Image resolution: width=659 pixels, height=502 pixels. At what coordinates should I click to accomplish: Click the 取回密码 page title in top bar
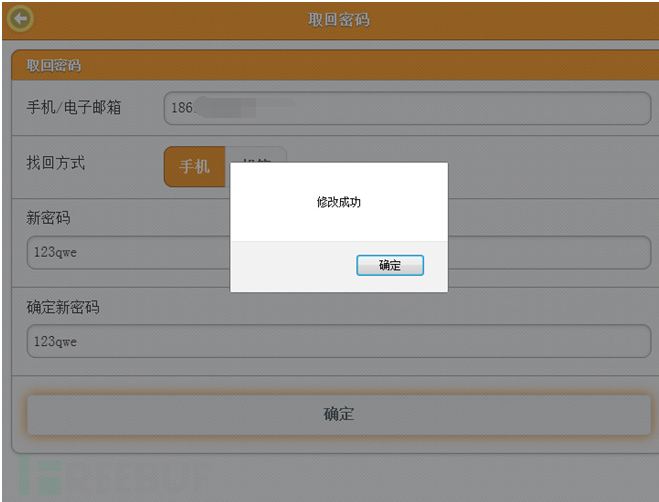338,19
